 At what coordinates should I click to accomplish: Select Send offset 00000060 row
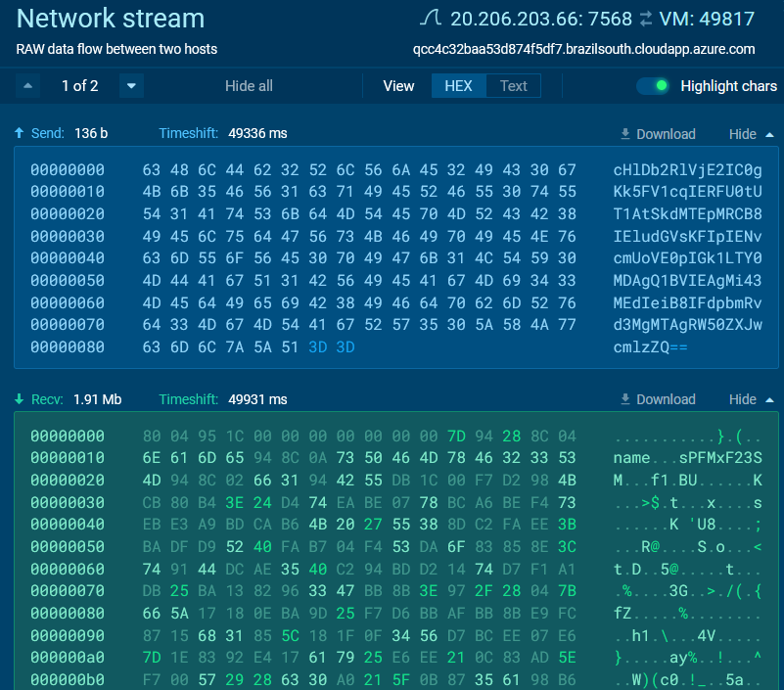click(396, 303)
